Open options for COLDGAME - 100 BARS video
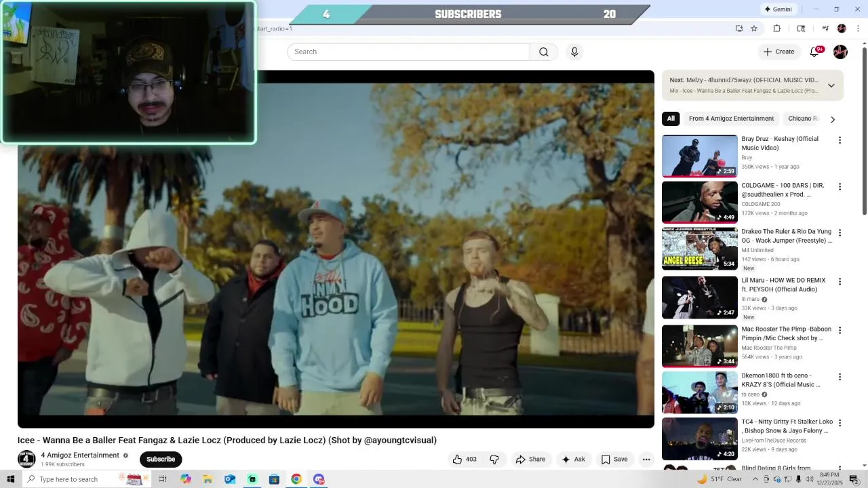Viewport: 868px width, 488px height. point(840,186)
